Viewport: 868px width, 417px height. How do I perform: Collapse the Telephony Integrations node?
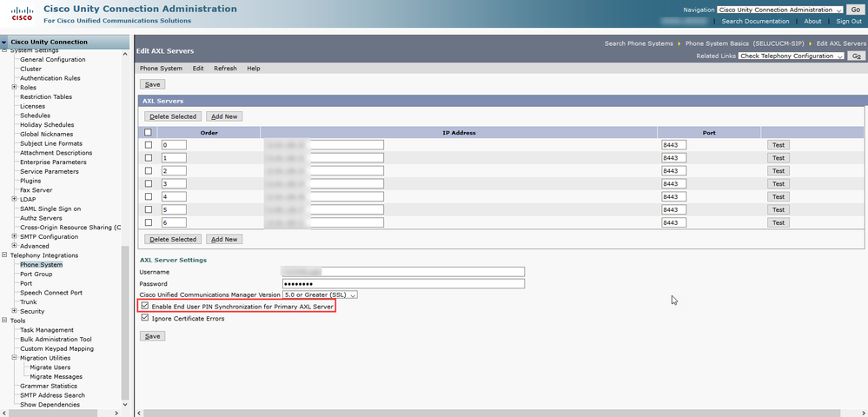pos(5,255)
